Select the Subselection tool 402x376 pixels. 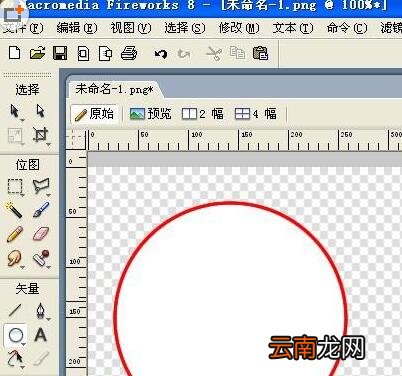coord(40,111)
